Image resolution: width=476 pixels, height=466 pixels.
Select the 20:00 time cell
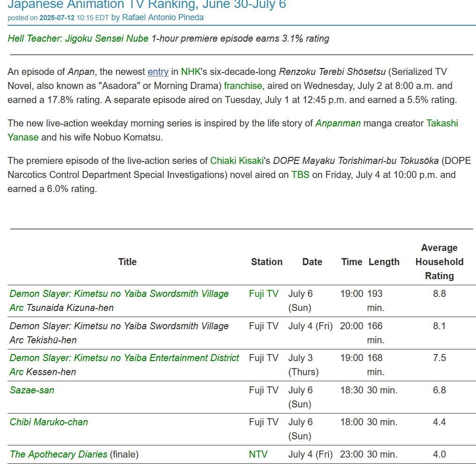point(351,326)
